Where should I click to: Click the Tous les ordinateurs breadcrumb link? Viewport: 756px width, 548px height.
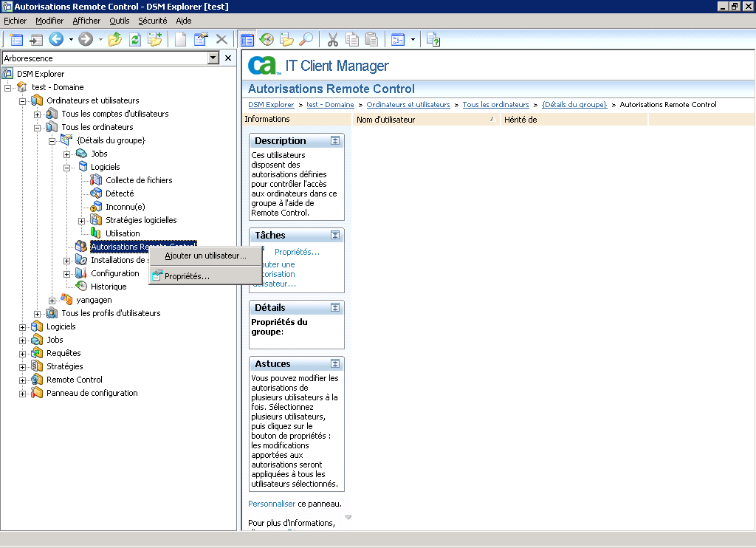[x=495, y=104]
